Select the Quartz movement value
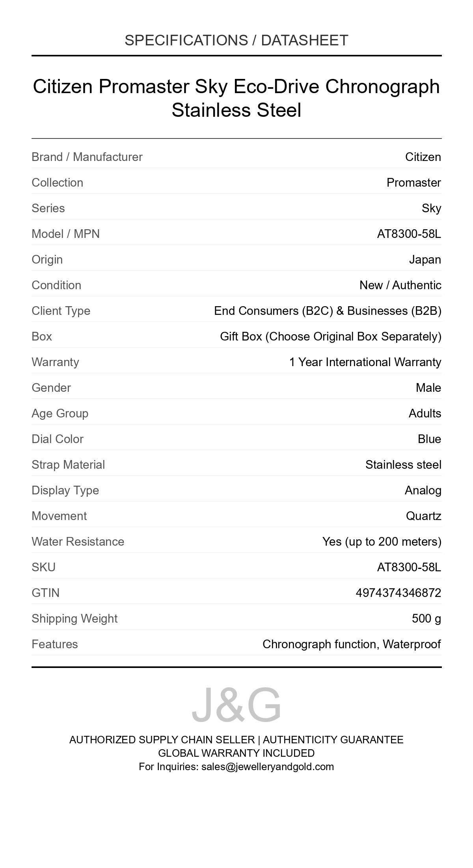Image resolution: width=473 pixels, height=868 pixels. (x=423, y=516)
